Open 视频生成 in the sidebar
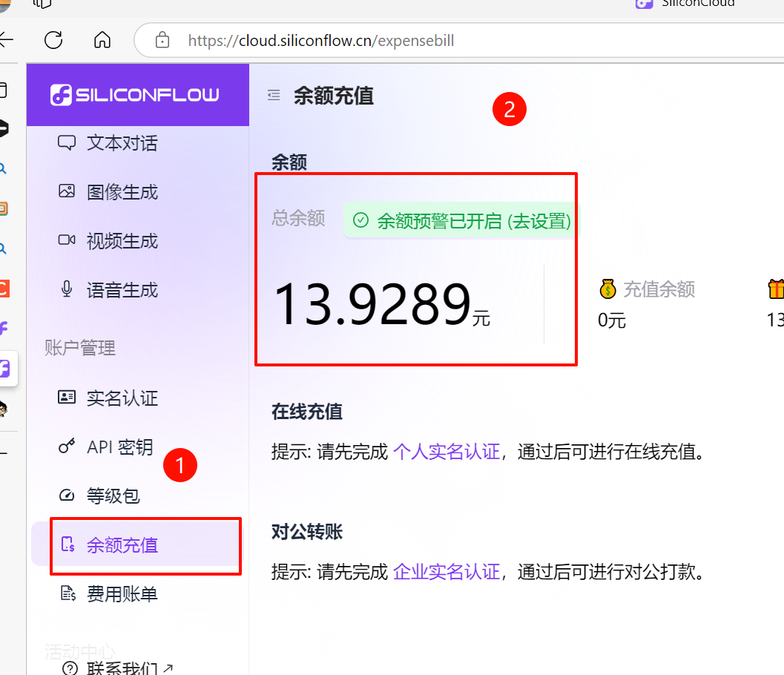Image resolution: width=784 pixels, height=675 pixels. (x=122, y=241)
